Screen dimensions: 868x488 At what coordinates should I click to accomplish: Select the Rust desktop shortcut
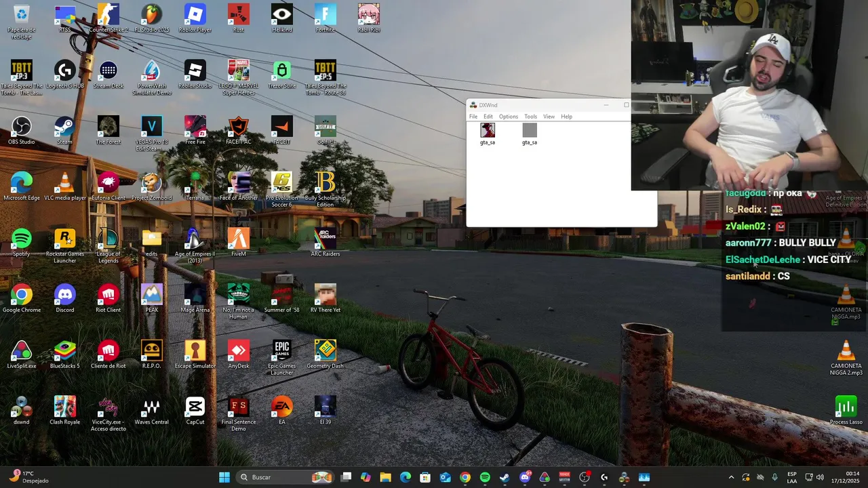[239, 18]
